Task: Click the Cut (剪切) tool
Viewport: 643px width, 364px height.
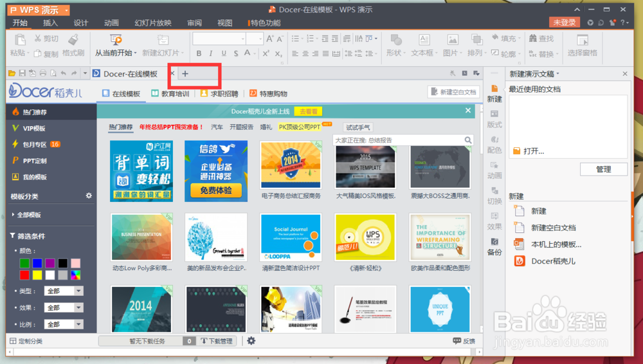Action: (46, 39)
